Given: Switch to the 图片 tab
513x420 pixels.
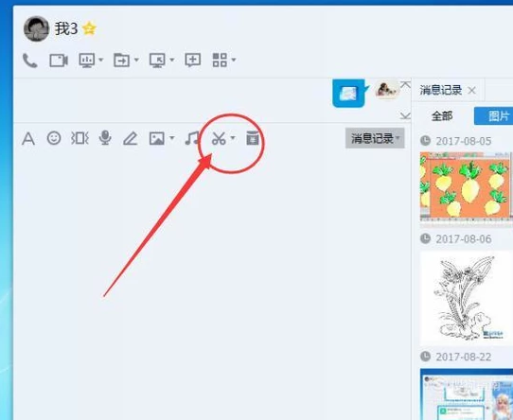Looking at the screenshot, I should (493, 115).
